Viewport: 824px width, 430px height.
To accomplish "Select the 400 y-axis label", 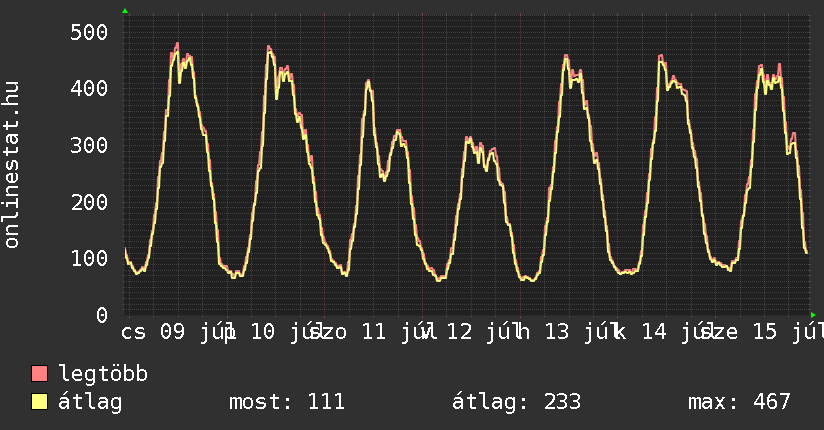I will [89, 88].
